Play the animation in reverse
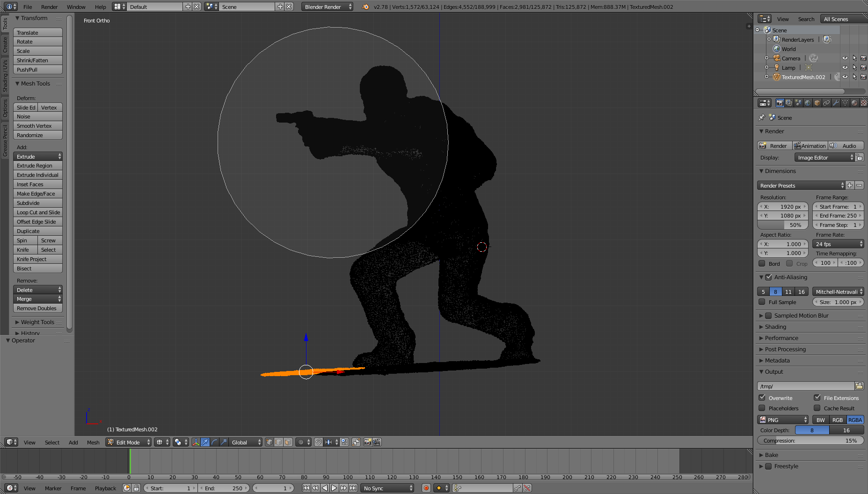Image resolution: width=868 pixels, height=494 pixels. 325,488
